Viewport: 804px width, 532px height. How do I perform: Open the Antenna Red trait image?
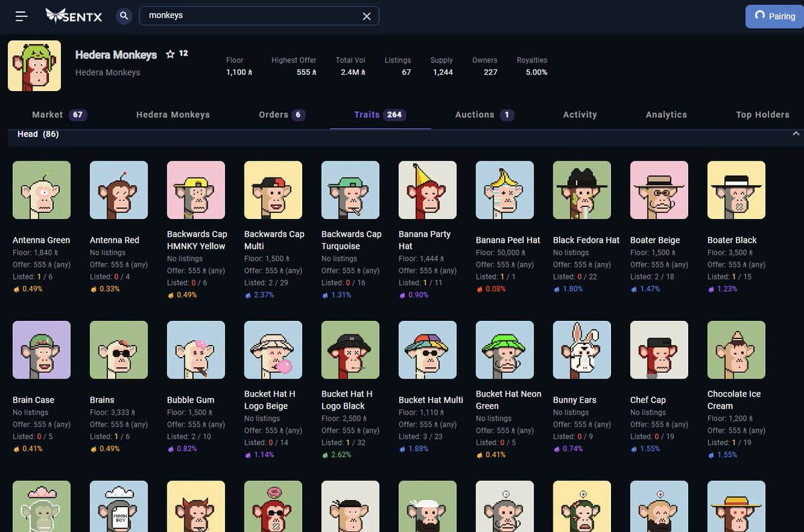click(119, 190)
